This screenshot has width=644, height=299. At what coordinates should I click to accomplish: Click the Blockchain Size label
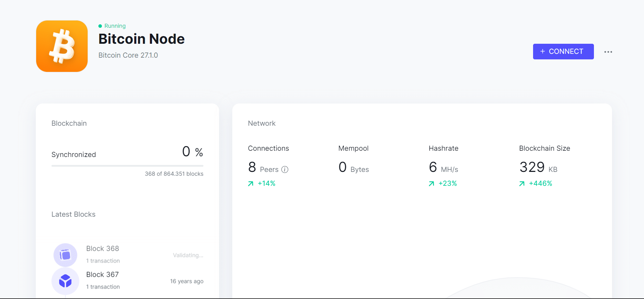click(x=545, y=148)
